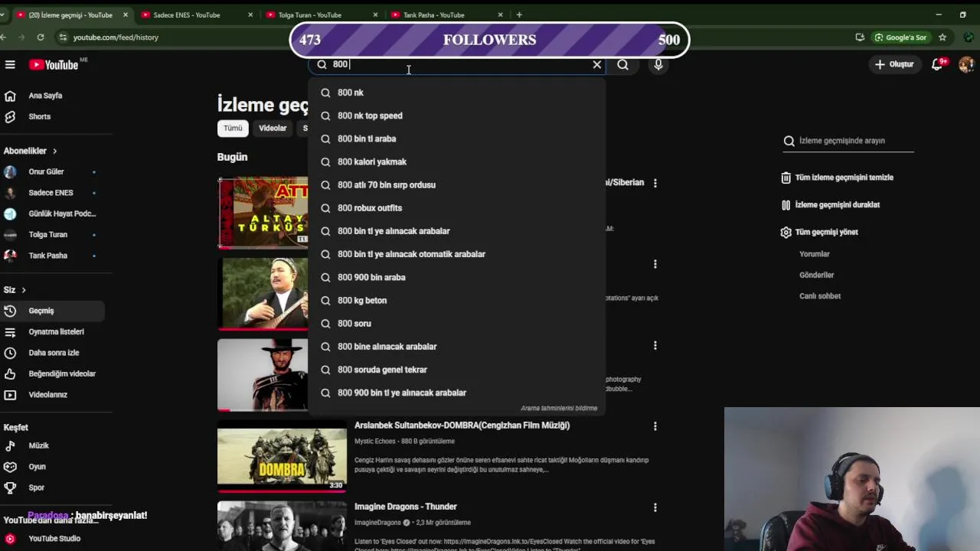The image size is (980, 551).
Task: Choose suggestion '800 robux outfits'
Action: coord(456,208)
